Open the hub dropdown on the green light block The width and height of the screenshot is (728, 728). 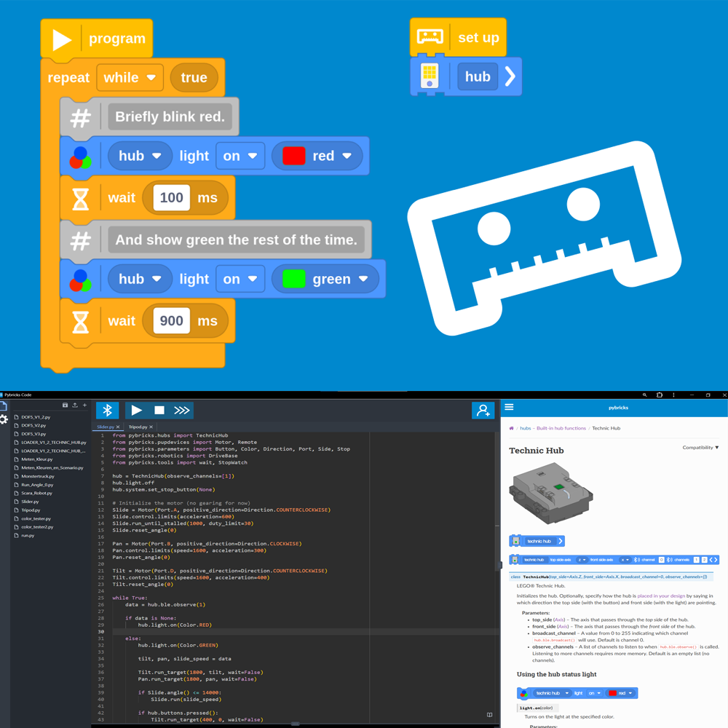(140, 279)
